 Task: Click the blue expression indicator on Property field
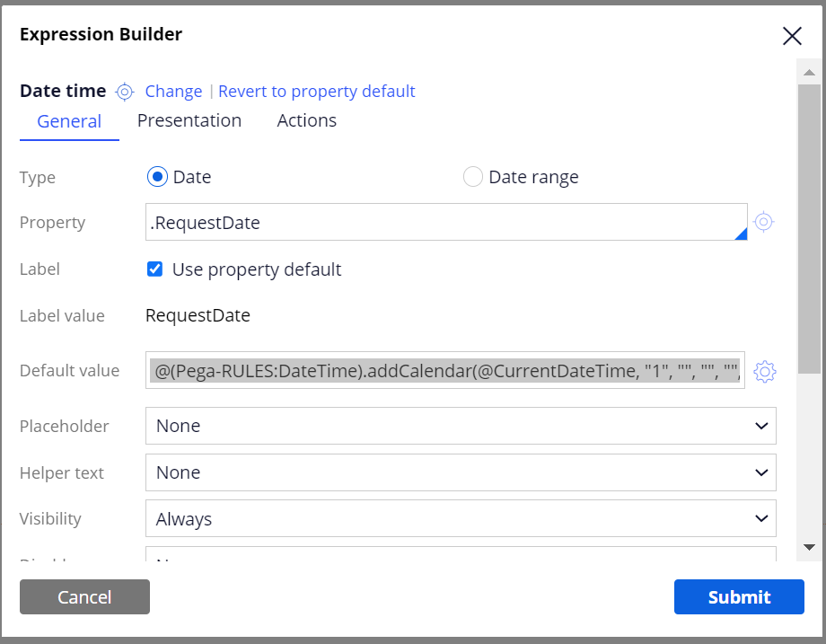pyautogui.click(x=742, y=234)
